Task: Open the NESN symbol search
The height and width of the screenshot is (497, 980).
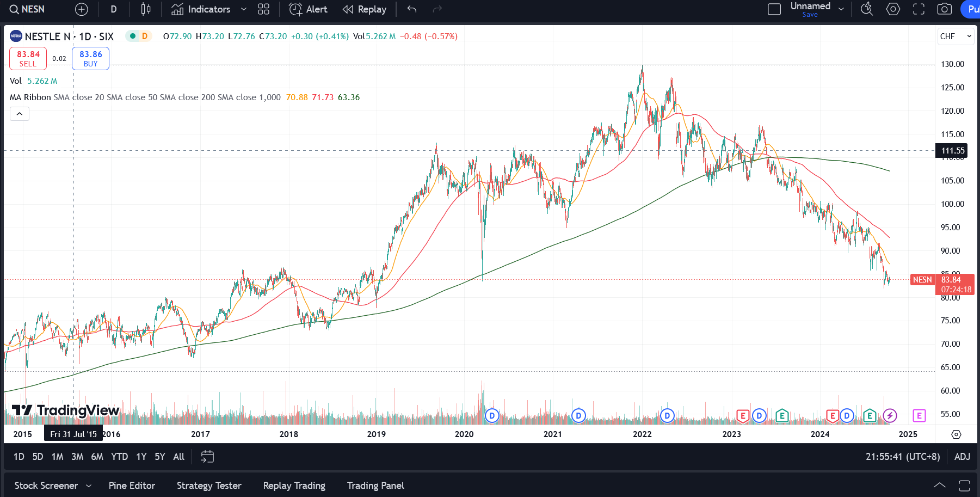Action: (27, 9)
